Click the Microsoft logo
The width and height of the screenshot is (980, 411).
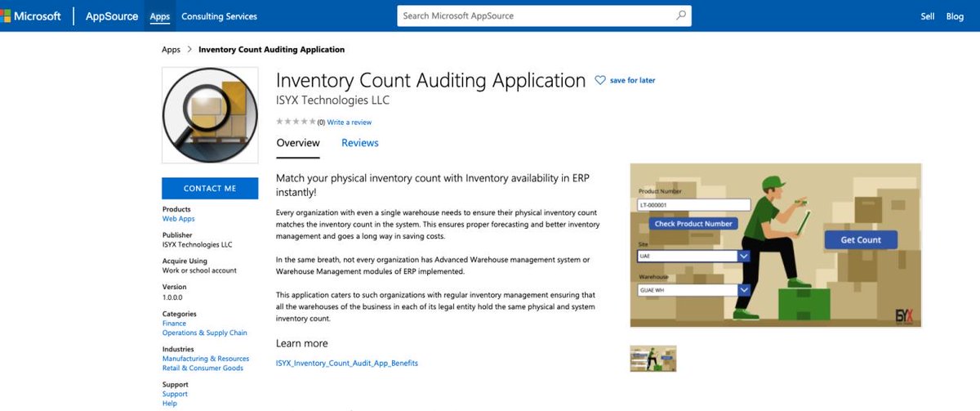tap(31, 16)
